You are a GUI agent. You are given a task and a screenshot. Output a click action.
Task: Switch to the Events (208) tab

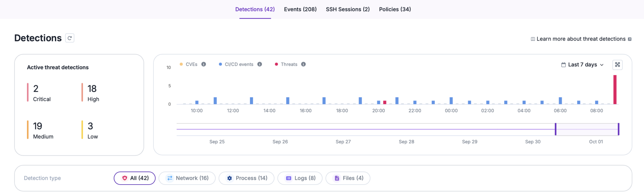[300, 9]
